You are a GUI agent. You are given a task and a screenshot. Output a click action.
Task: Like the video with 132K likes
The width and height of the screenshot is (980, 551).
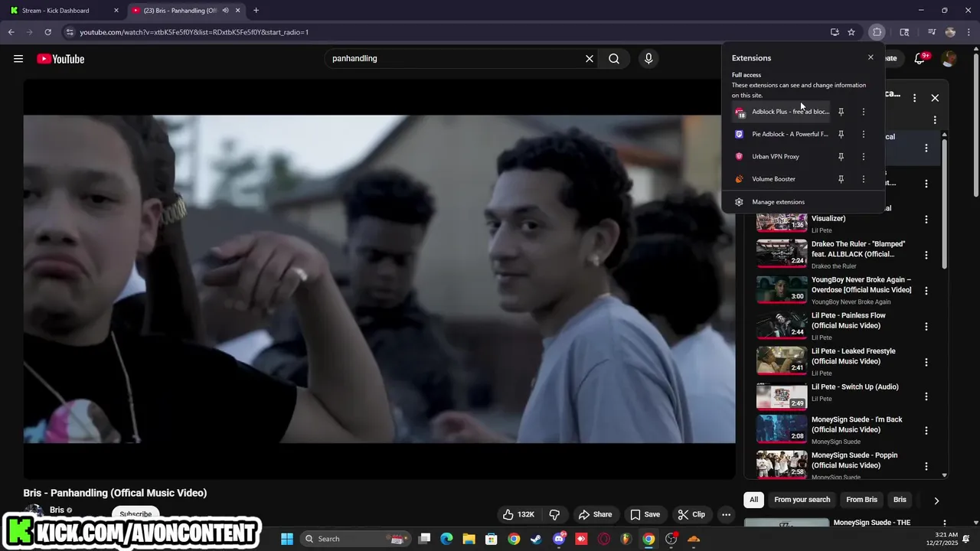518,514
